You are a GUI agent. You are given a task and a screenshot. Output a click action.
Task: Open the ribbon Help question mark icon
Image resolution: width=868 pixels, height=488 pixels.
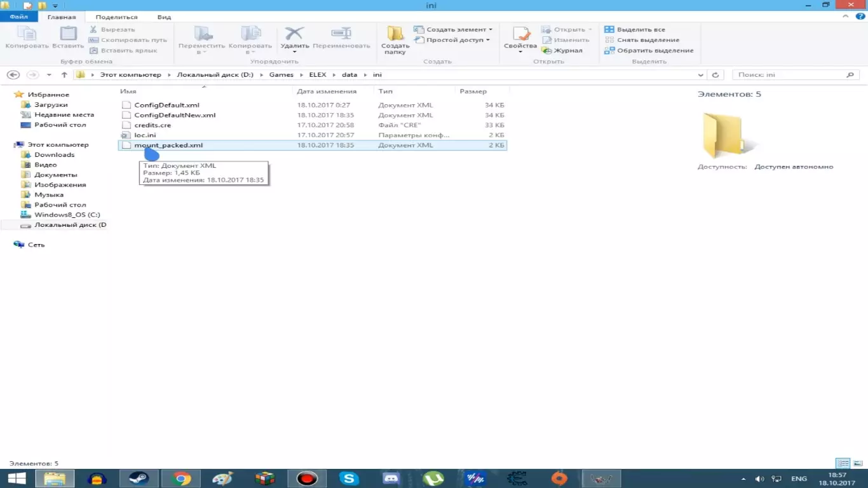[861, 17]
